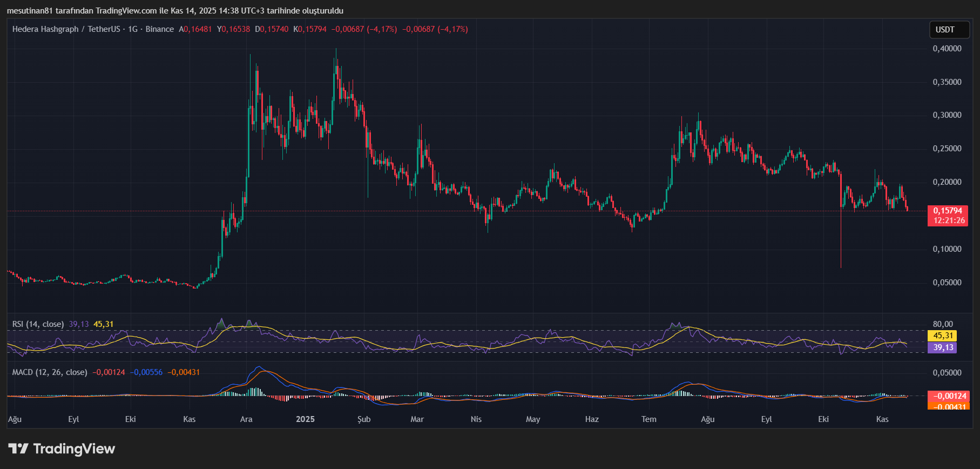
Task: Click the mesutinan81 snapshot caption text
Action: [x=175, y=11]
